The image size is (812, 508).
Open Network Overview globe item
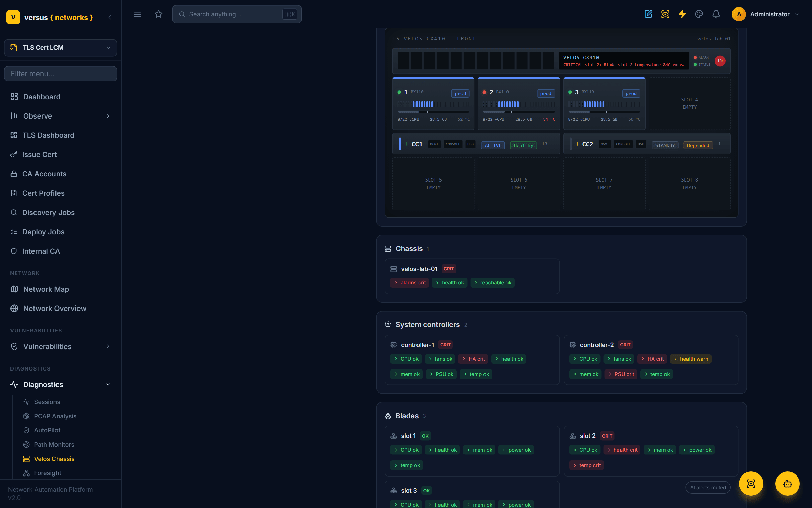click(61, 309)
